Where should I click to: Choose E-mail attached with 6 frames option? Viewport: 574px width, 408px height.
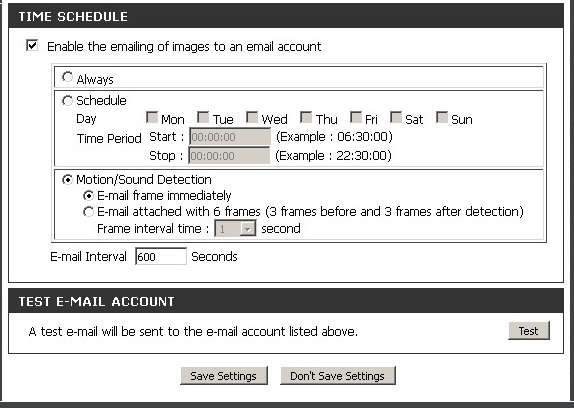(x=88, y=212)
